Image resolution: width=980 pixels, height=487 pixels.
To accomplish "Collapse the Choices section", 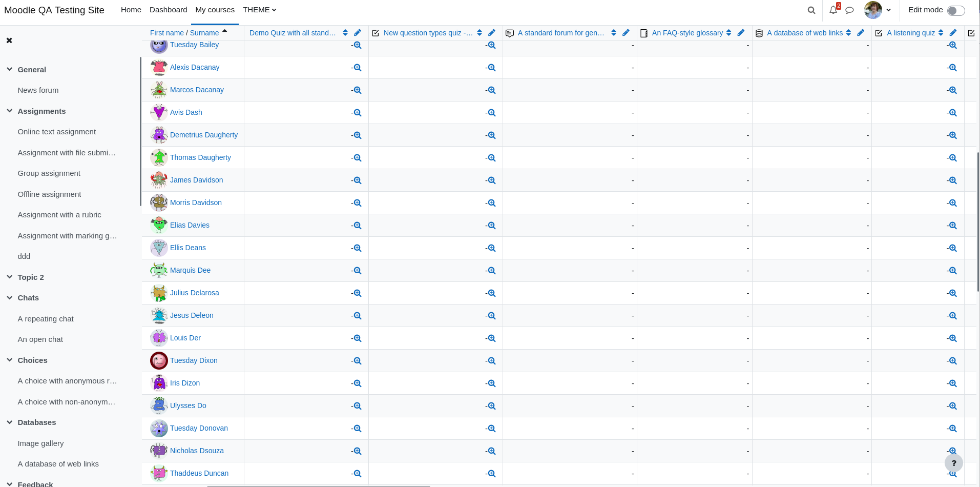I will [9, 360].
